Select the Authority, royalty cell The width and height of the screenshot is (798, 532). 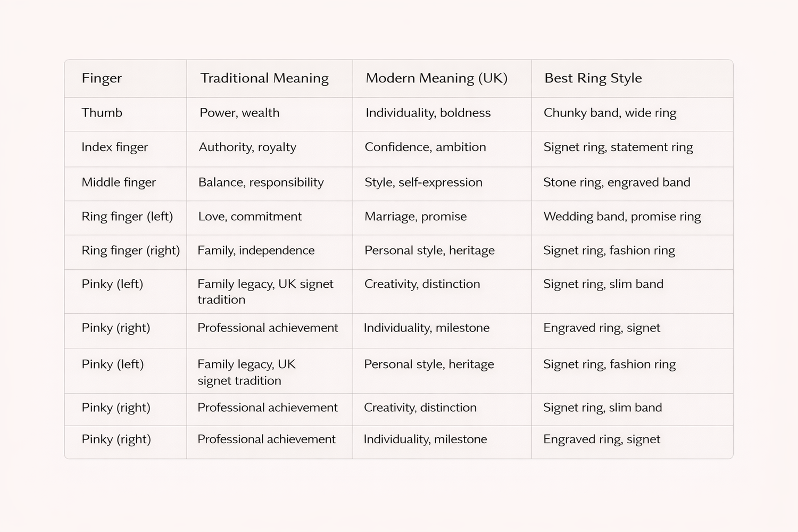(247, 147)
